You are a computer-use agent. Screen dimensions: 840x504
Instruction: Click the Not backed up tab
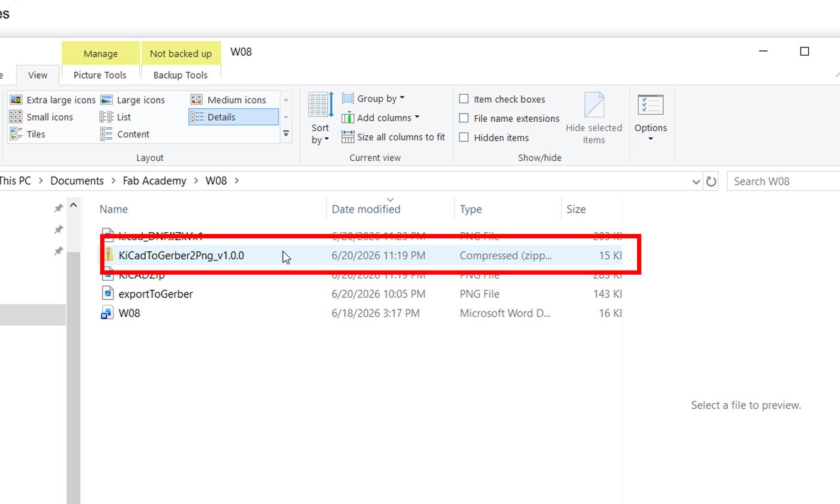click(x=181, y=53)
